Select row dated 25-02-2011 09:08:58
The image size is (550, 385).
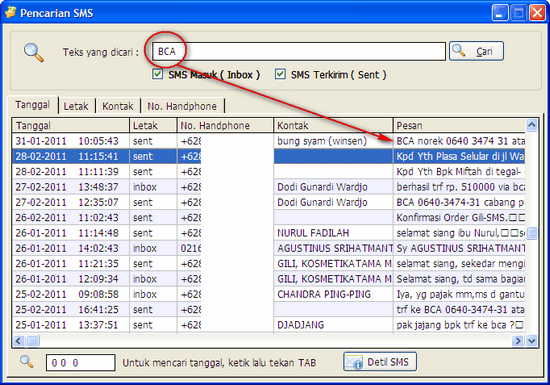pos(269,294)
